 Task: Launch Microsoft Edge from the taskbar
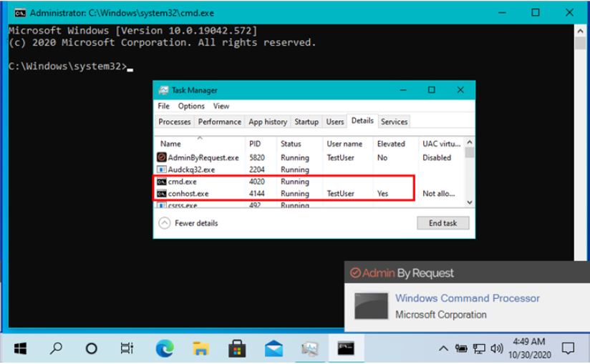(165, 348)
